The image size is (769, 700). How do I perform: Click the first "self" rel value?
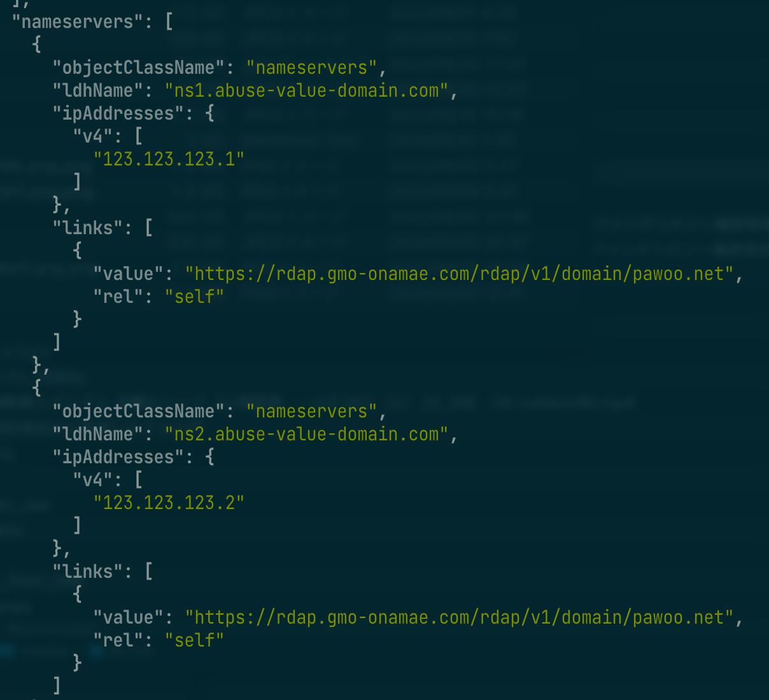194,297
